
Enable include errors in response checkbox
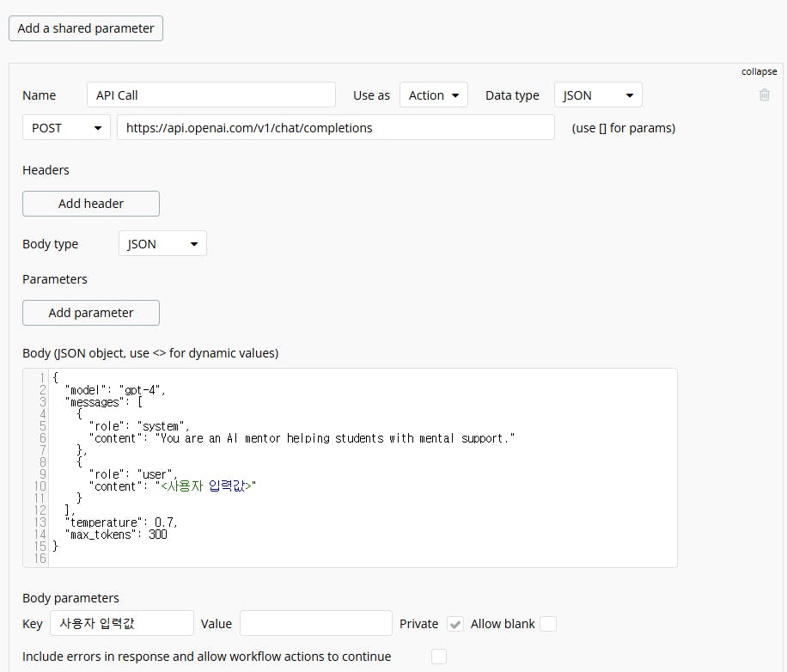click(x=439, y=657)
